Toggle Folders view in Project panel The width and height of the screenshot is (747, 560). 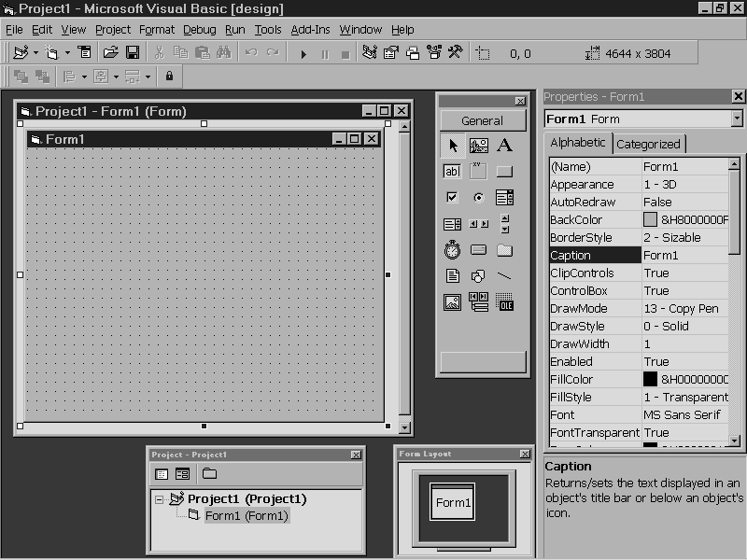209,474
